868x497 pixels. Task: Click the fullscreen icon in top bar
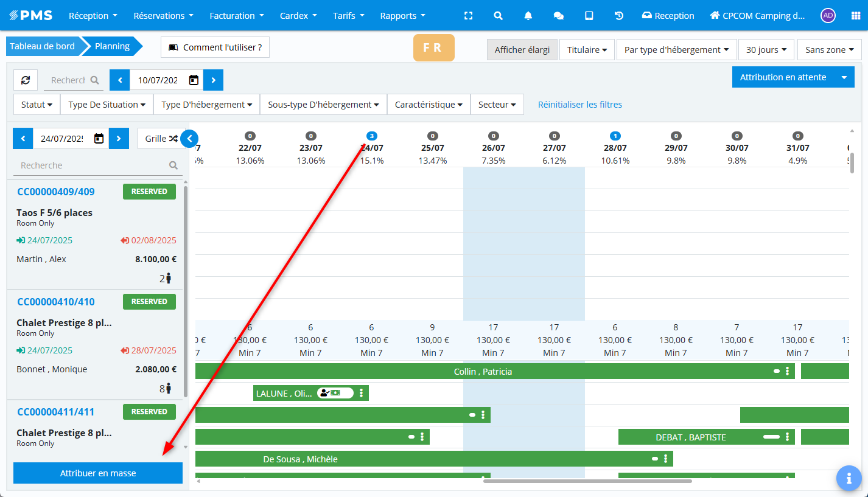tap(467, 16)
